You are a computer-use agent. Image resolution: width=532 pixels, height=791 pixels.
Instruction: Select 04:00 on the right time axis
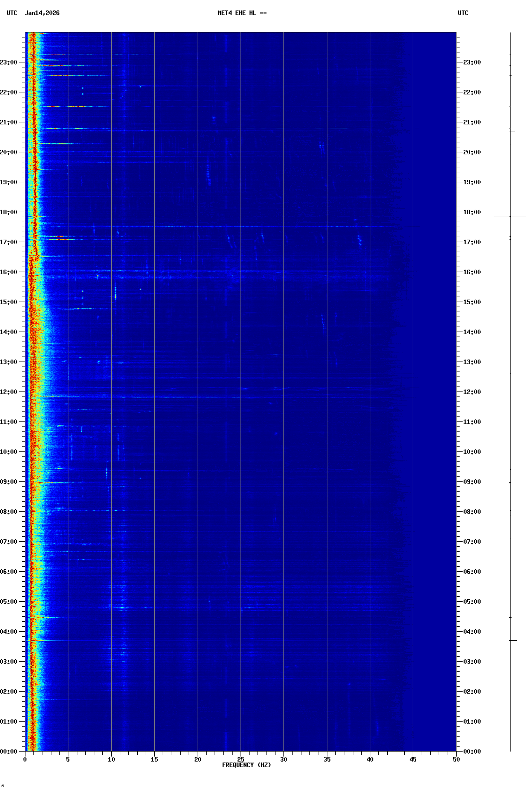coord(472,632)
